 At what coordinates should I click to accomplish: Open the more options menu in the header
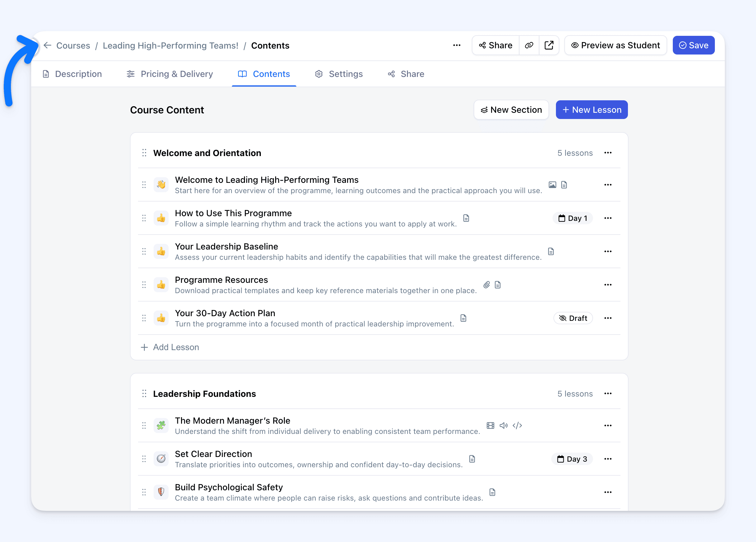pos(457,45)
